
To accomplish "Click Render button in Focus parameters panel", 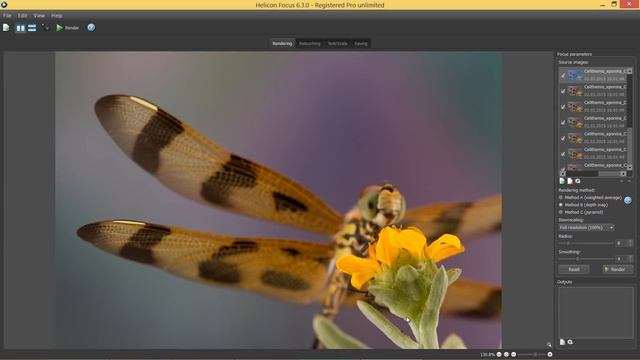I will [618, 269].
